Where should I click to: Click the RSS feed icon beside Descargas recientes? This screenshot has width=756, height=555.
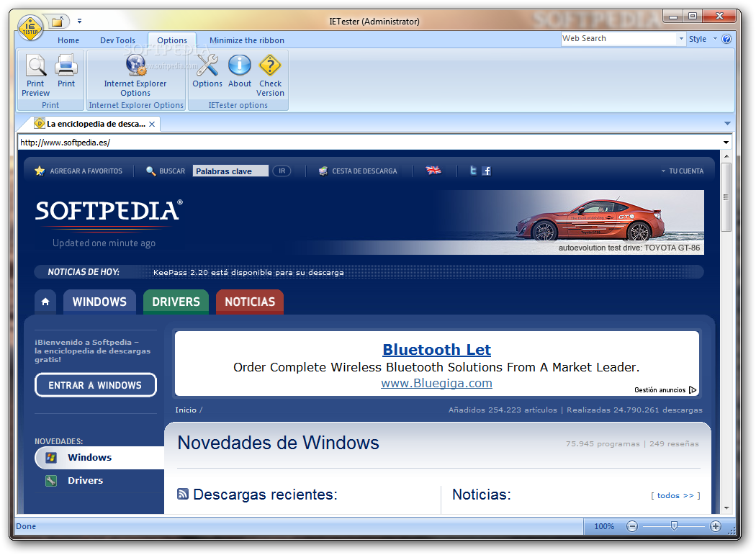pyautogui.click(x=183, y=494)
